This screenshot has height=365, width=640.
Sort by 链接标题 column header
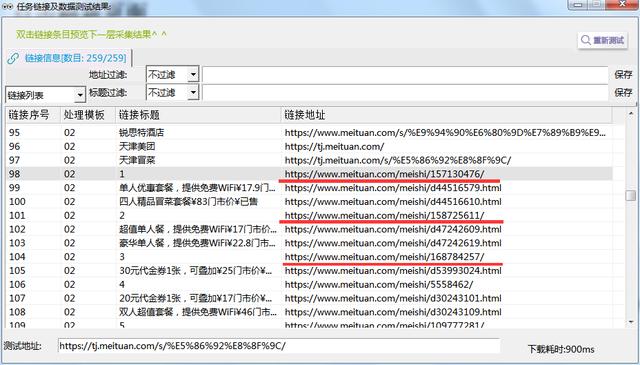pos(198,115)
